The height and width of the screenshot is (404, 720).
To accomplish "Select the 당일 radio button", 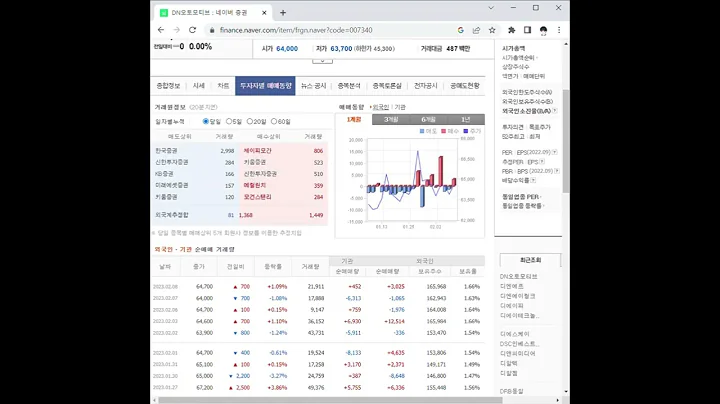I will point(206,121).
